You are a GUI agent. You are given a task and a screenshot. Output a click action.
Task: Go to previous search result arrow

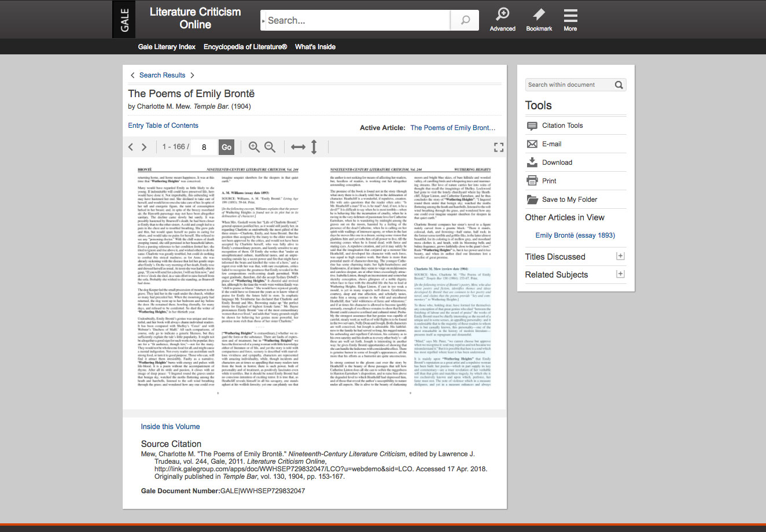coord(132,75)
